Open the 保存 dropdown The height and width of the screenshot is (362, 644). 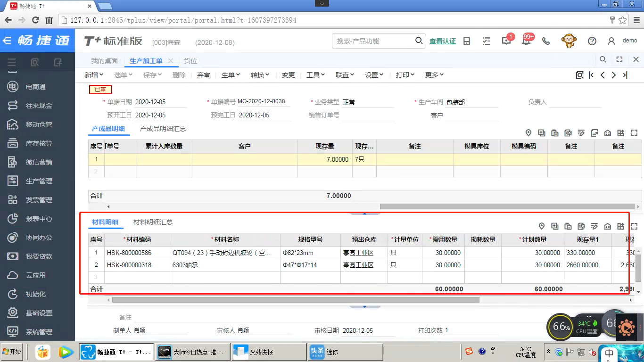tap(153, 75)
